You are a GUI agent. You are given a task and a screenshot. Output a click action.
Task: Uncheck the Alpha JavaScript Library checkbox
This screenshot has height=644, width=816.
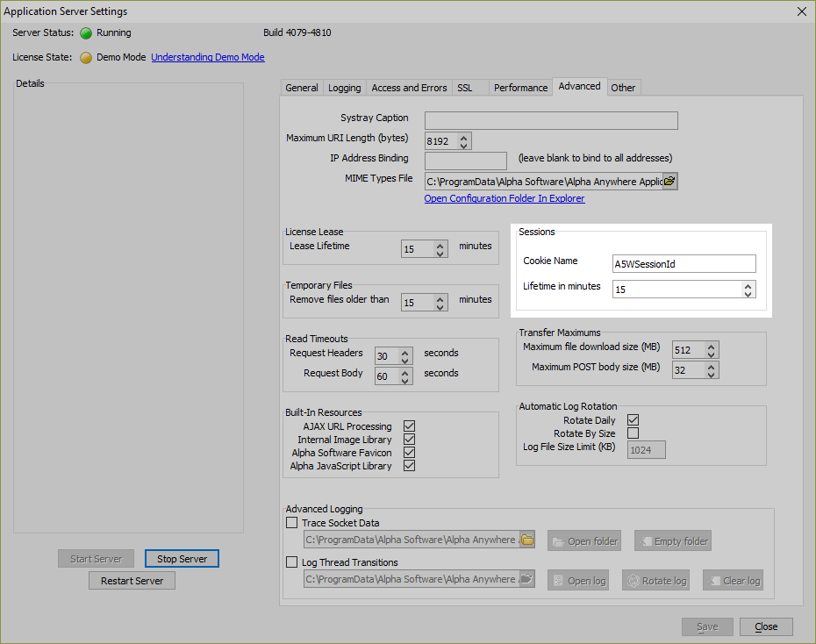[409, 466]
